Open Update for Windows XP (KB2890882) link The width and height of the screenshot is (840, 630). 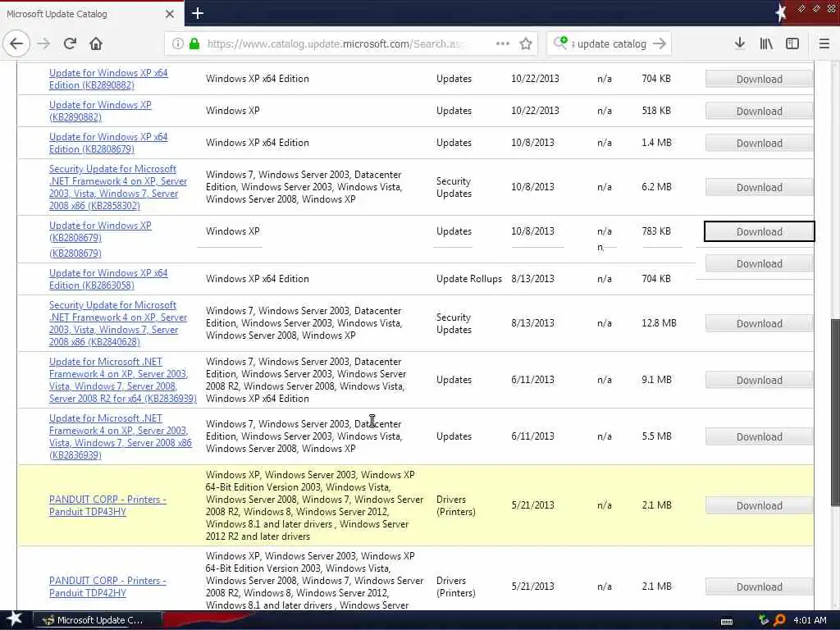pyautogui.click(x=100, y=111)
